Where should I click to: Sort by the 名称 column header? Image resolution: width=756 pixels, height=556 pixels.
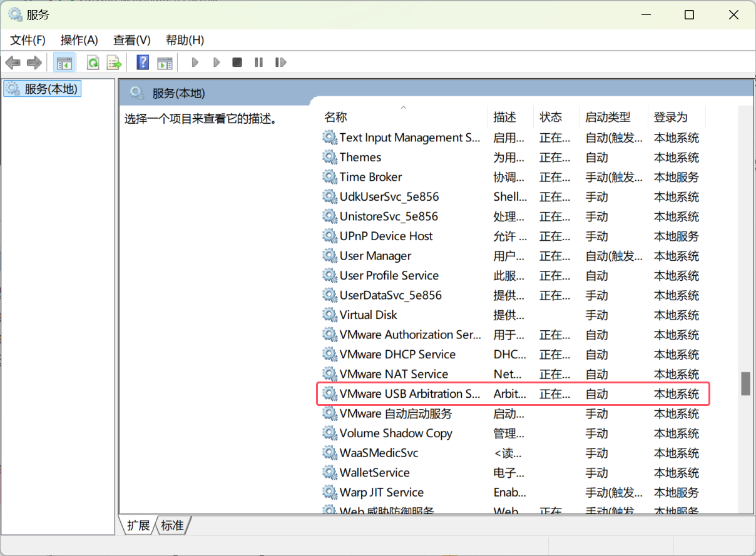pos(335,117)
